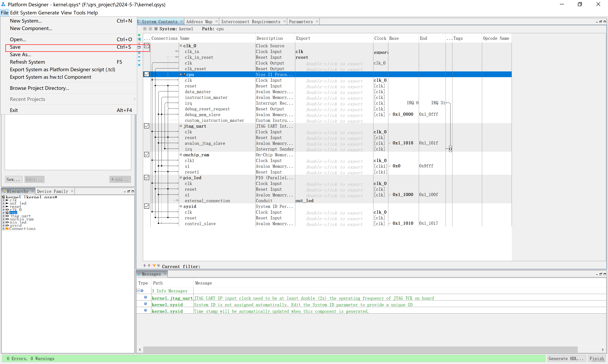
Task: Expand Connections folder in Hierarchy panel
Action: coord(3,229)
